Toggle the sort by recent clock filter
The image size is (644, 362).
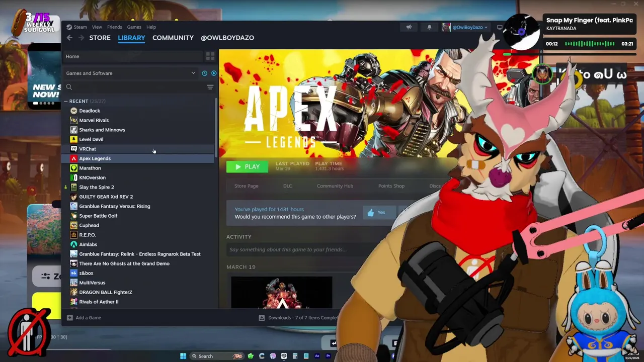[x=204, y=73]
